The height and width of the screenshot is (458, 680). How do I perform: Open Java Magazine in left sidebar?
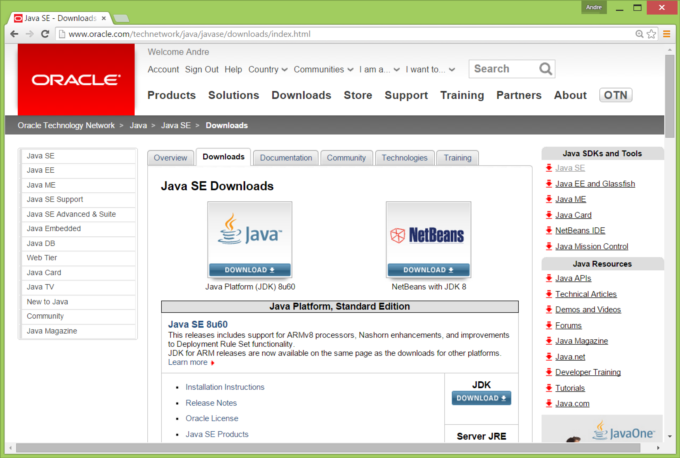78,331
